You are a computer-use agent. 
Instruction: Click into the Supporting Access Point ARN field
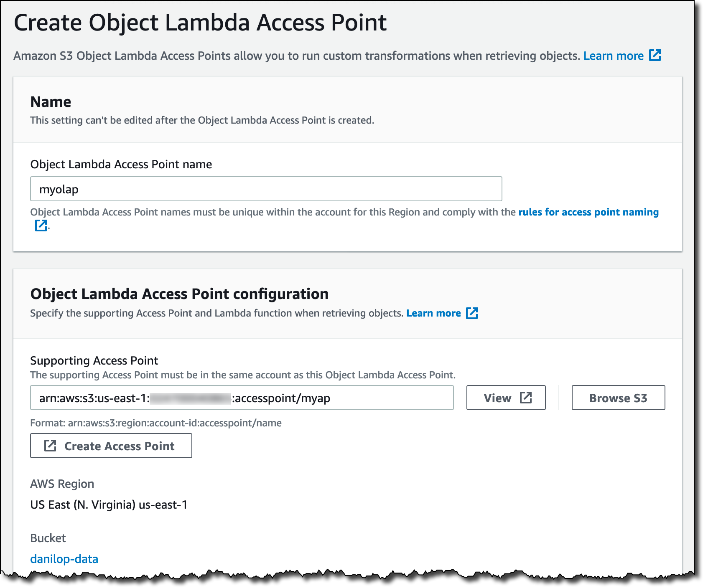click(x=242, y=398)
